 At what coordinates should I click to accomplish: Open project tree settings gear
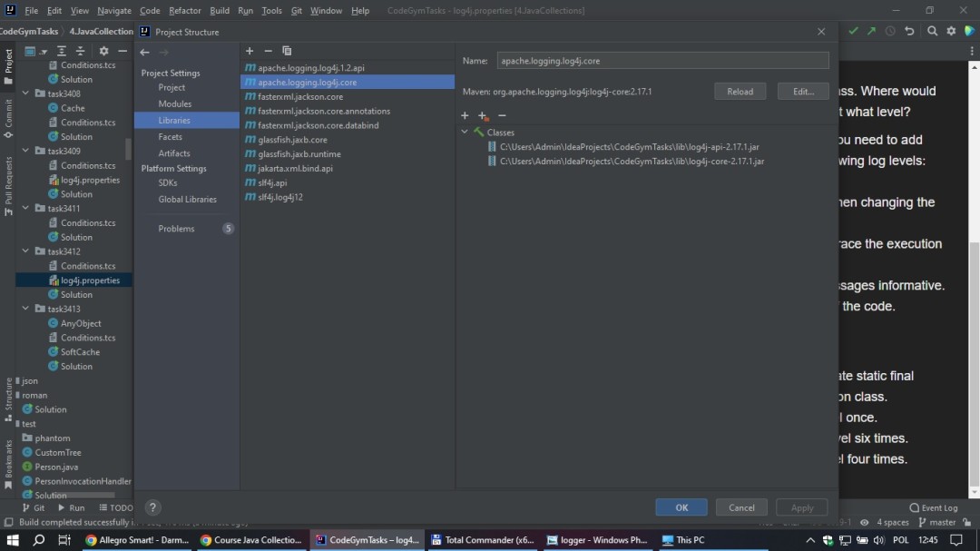click(x=103, y=51)
